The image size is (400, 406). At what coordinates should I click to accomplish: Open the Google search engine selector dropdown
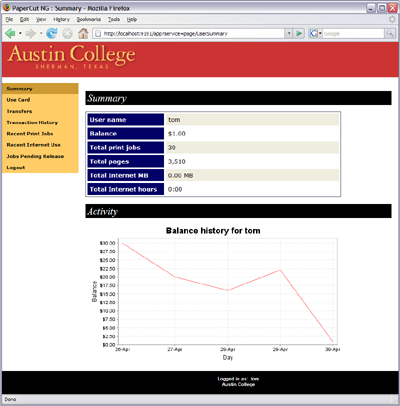click(316, 33)
